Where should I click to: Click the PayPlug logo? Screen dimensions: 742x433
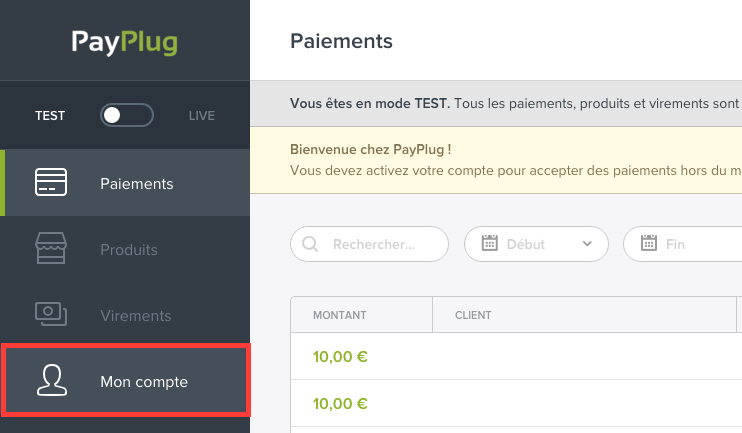point(125,42)
